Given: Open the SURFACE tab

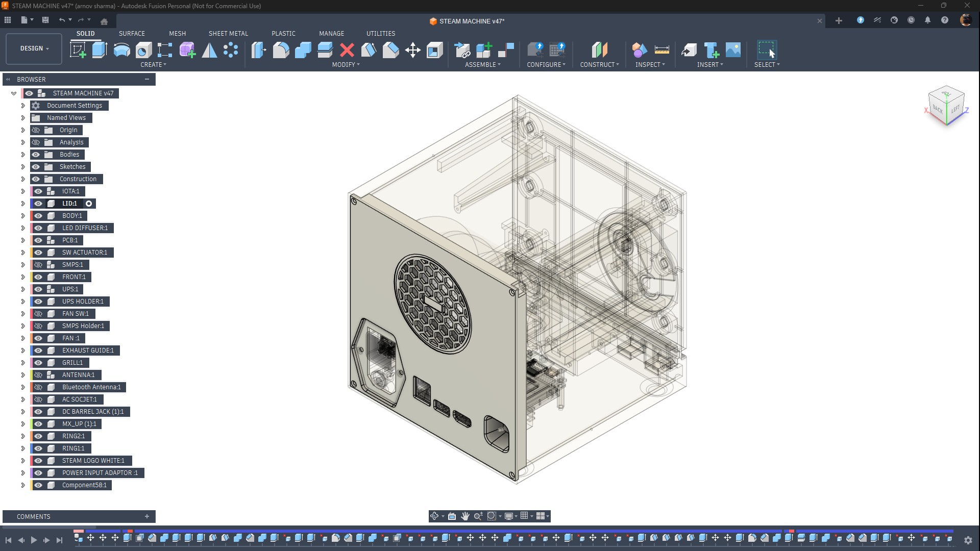Looking at the screenshot, I should 132,33.
